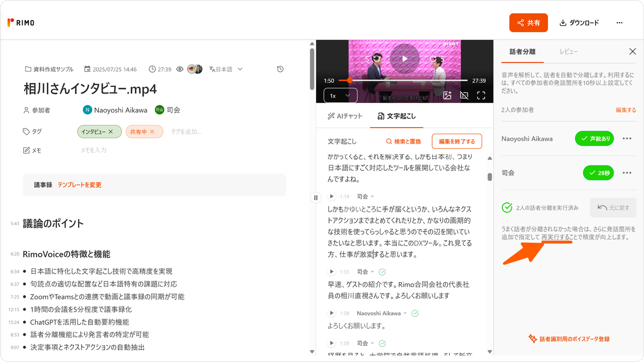Click the transcript scroll down arrow

coord(490,352)
